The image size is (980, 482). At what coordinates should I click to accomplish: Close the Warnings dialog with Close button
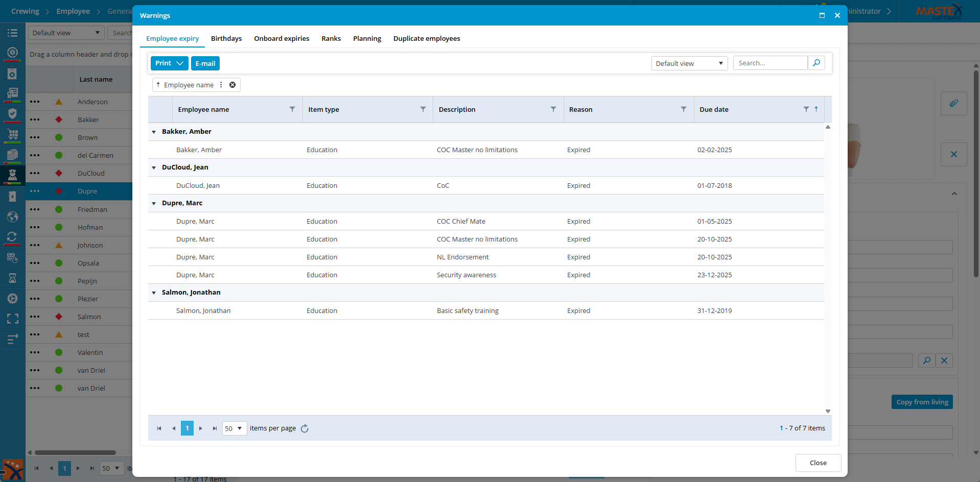tap(818, 463)
